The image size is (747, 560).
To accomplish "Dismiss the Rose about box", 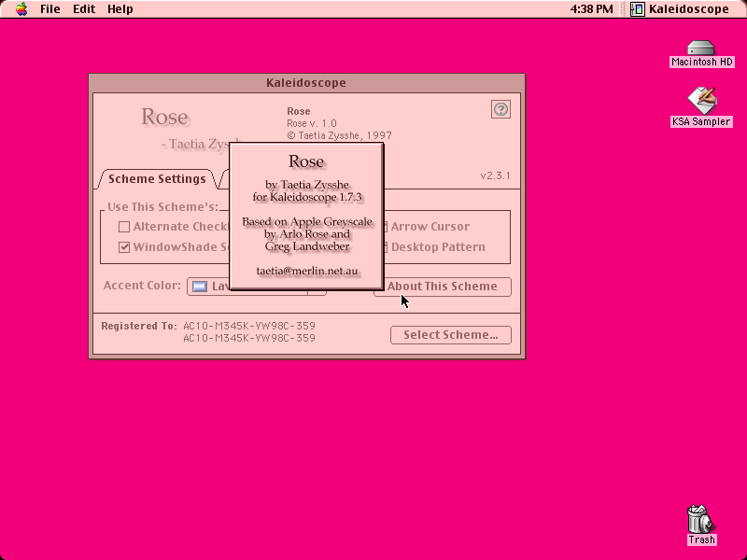I will click(307, 217).
